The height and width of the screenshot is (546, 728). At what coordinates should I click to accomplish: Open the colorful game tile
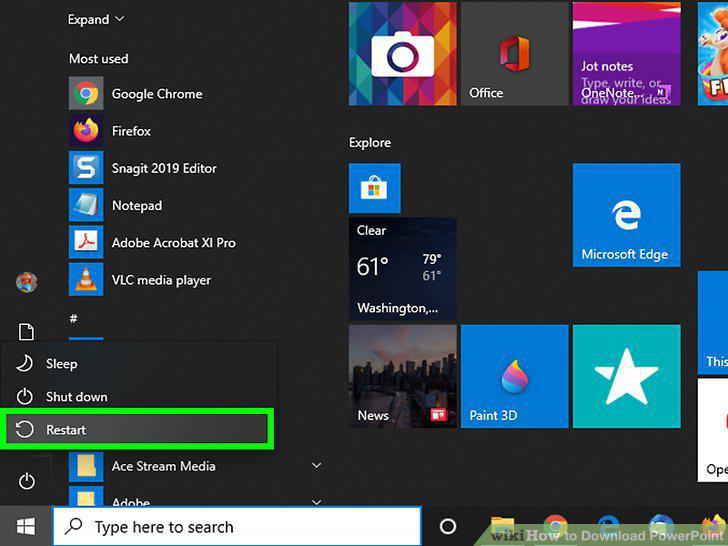coord(713,53)
